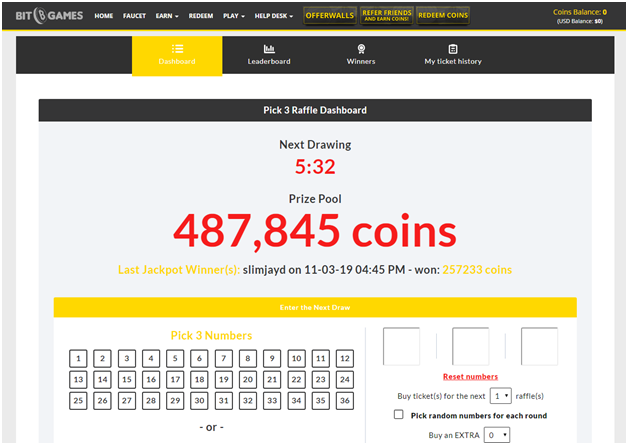This screenshot has height=445, width=628.
Task: Pick number 14
Action: (103, 379)
